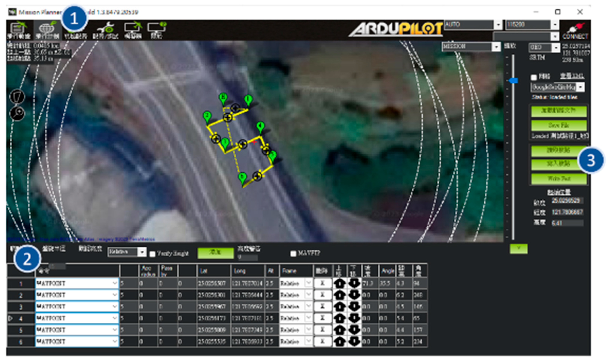The image size is (607, 364).
Task: Expand the Relative altitude mode dropdown
Action: (142, 252)
